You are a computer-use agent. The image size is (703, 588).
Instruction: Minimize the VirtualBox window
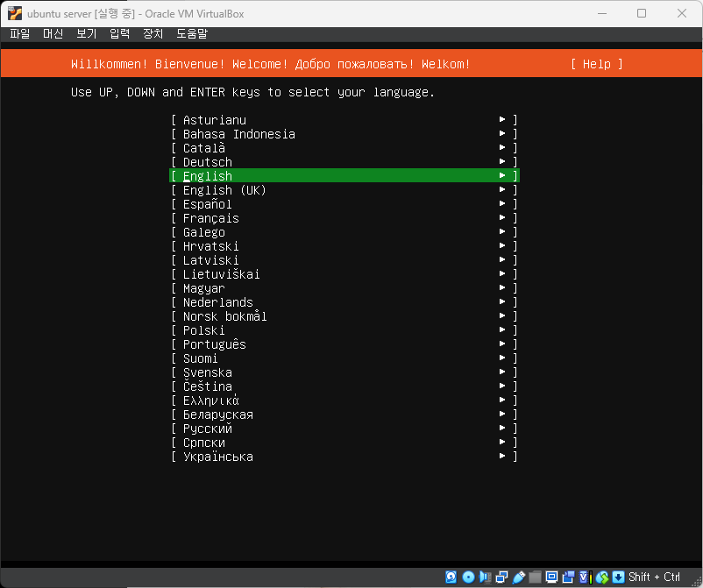[x=602, y=13]
